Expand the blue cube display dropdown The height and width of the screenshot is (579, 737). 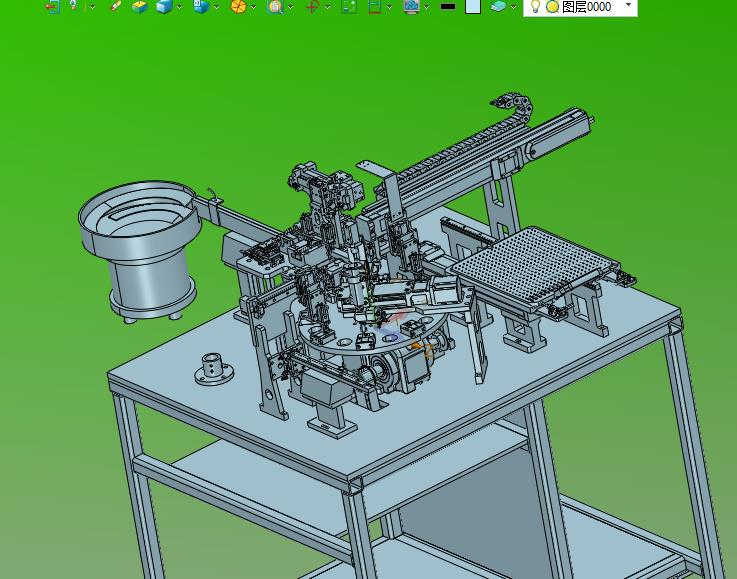pos(180,7)
